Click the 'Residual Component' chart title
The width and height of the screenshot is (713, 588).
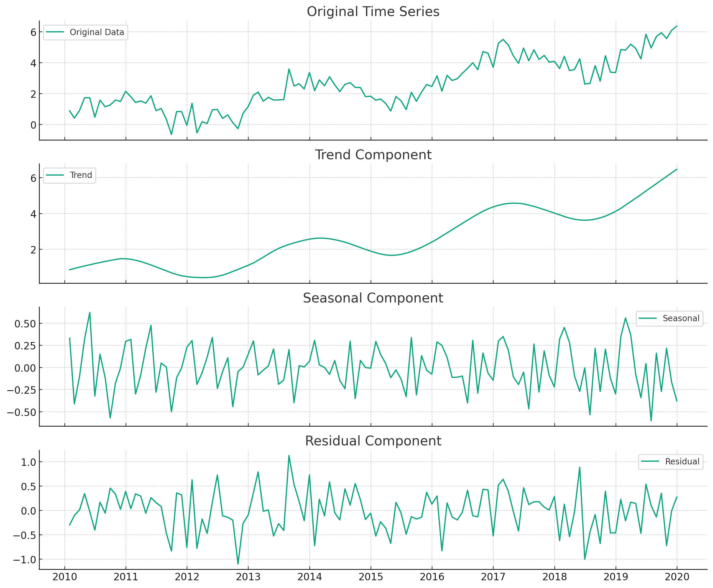373,441
